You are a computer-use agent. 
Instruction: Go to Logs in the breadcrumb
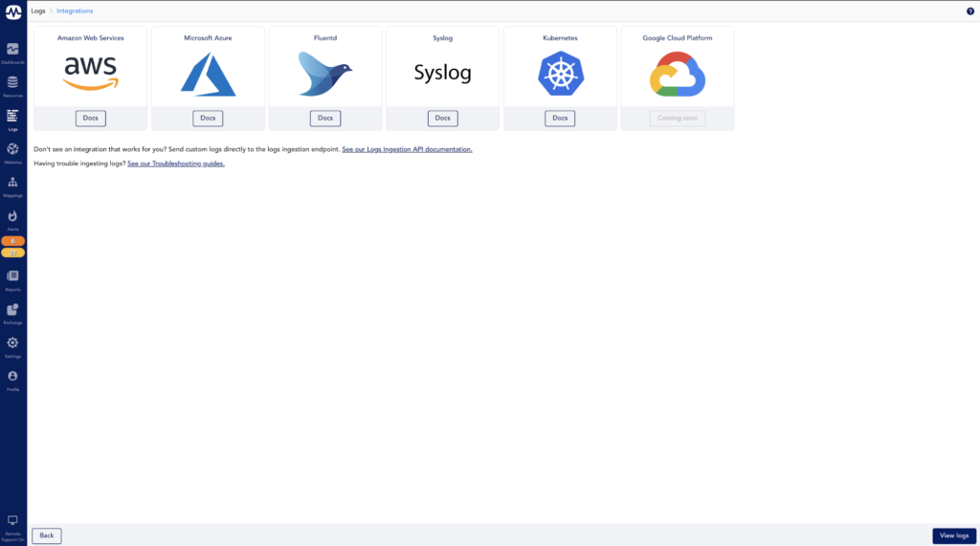pyautogui.click(x=38, y=11)
